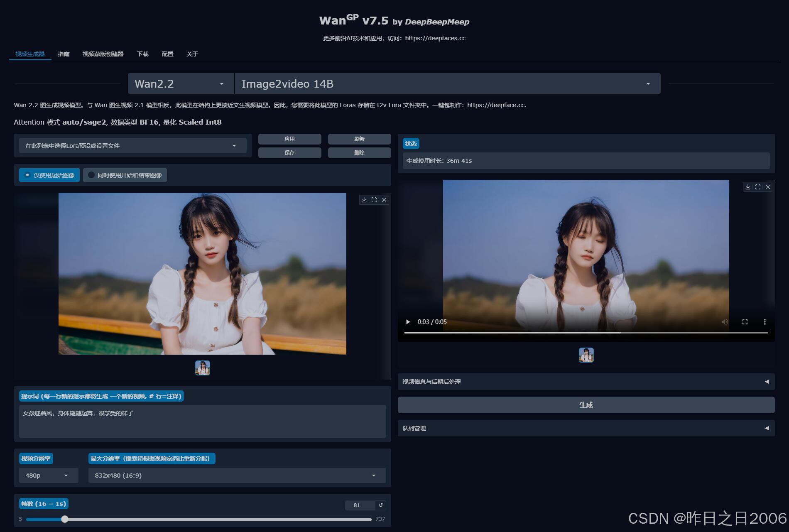Download the source start image
Viewport: 789px width, 532px height.
pyautogui.click(x=364, y=200)
